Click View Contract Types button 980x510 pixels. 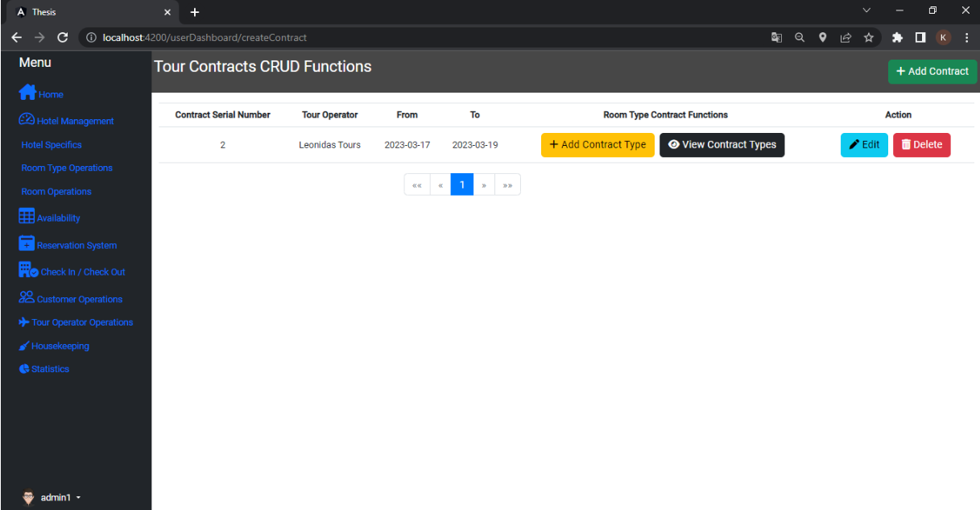tap(722, 145)
